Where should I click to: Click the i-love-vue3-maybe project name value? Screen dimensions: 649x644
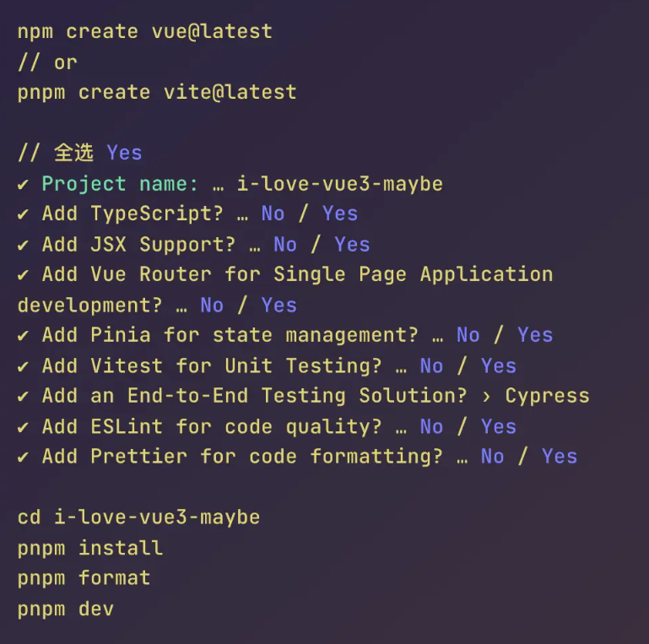click(x=340, y=184)
